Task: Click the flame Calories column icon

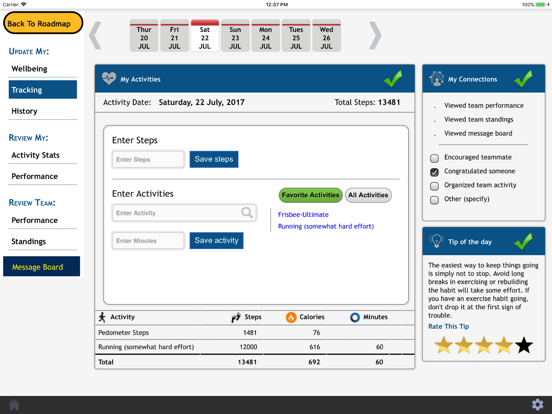Action: 291,317
